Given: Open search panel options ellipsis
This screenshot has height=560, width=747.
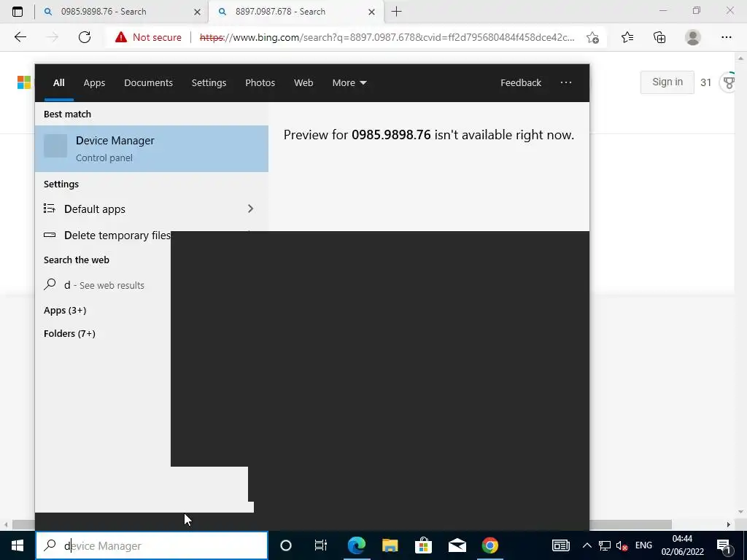Looking at the screenshot, I should (x=566, y=83).
